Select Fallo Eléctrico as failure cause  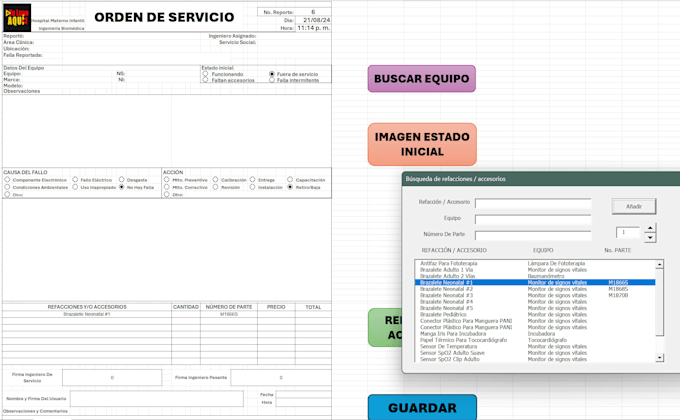[75, 180]
